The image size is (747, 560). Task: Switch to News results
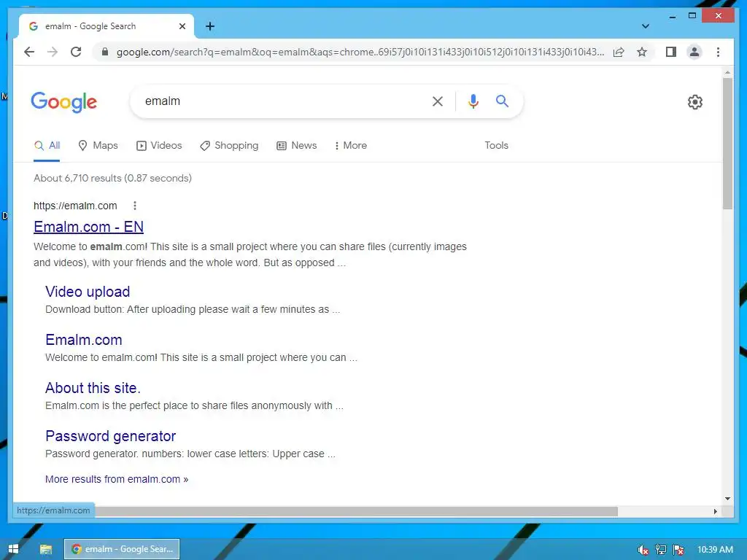click(x=296, y=146)
